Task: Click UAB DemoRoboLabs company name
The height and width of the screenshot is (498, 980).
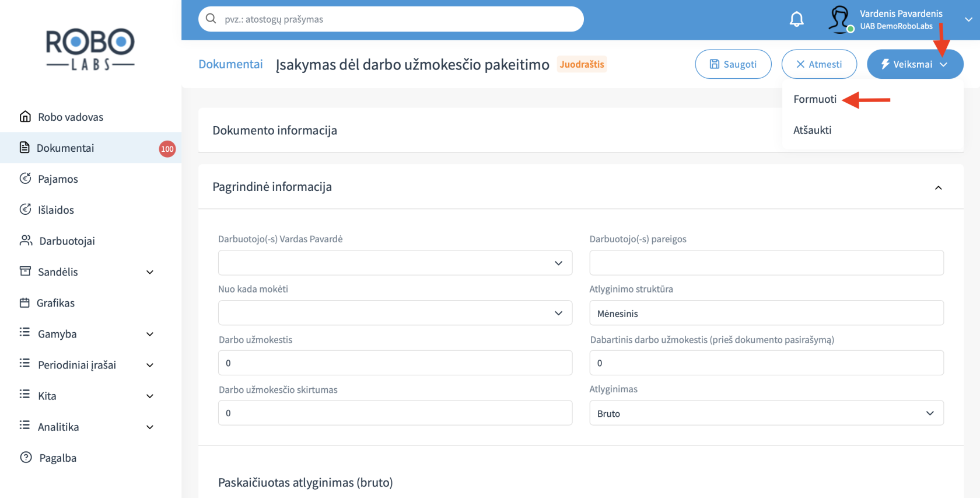Action: coord(896,26)
